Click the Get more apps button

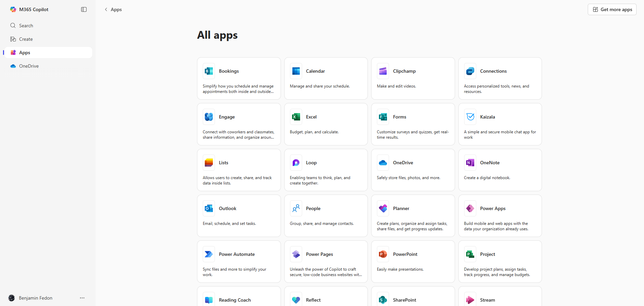pyautogui.click(x=612, y=9)
